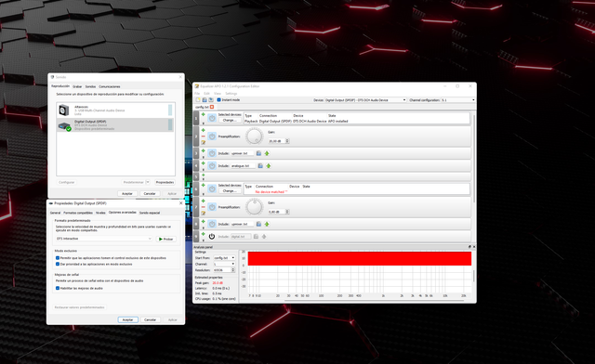
Task: Open Sonido espacial tab in Propiedades dialog
Action: point(150,213)
